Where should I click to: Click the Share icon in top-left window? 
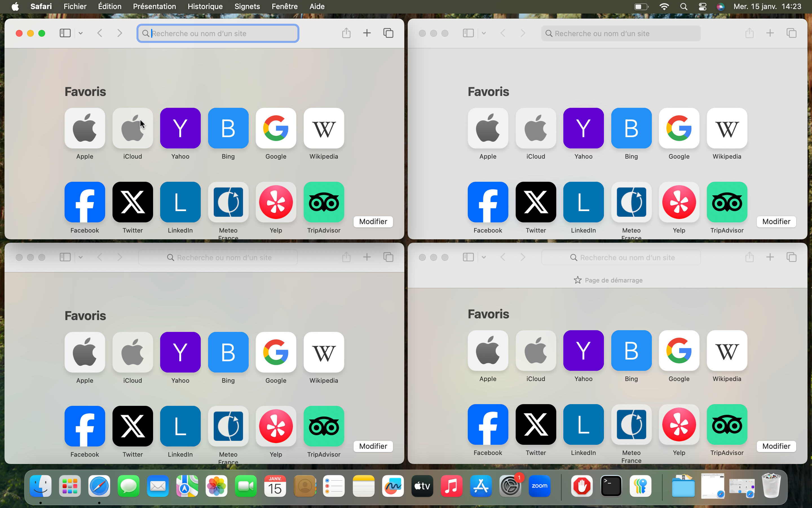tap(346, 33)
